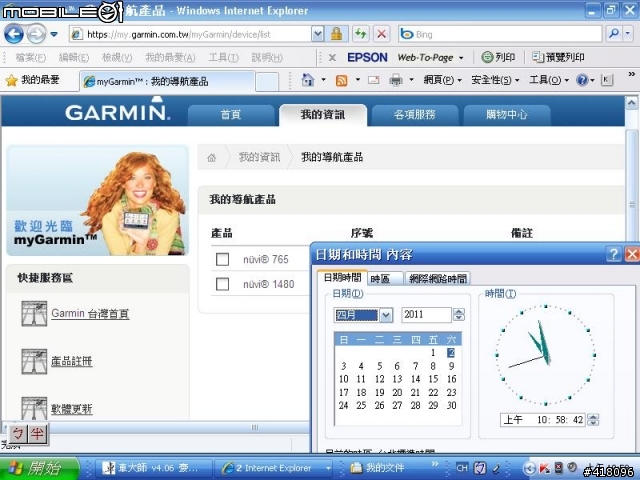Screen dimensions: 640x480
Task: Click the RSS feeds icon
Action: (x=341, y=80)
